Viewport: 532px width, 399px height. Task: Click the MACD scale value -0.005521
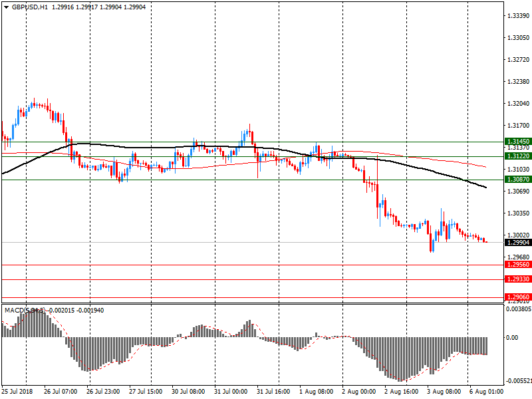tap(518, 382)
